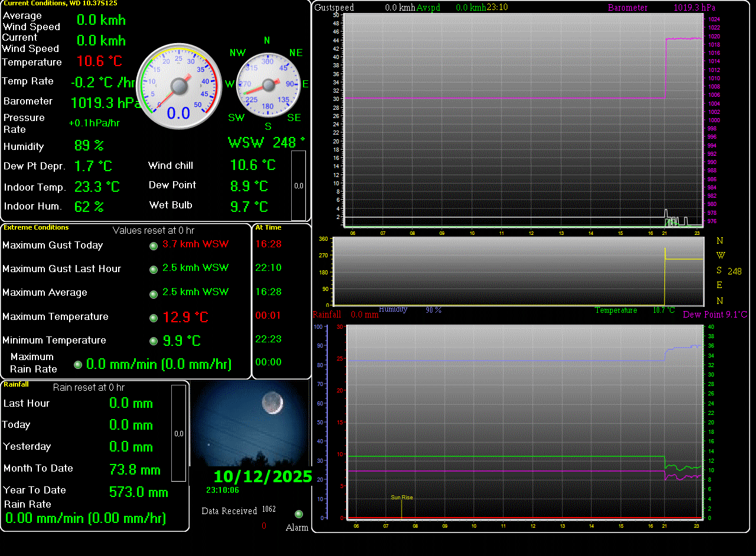Viewport: 756px width, 556px height.
Task: Select the LED next to Maximum Average
Action: point(154,293)
